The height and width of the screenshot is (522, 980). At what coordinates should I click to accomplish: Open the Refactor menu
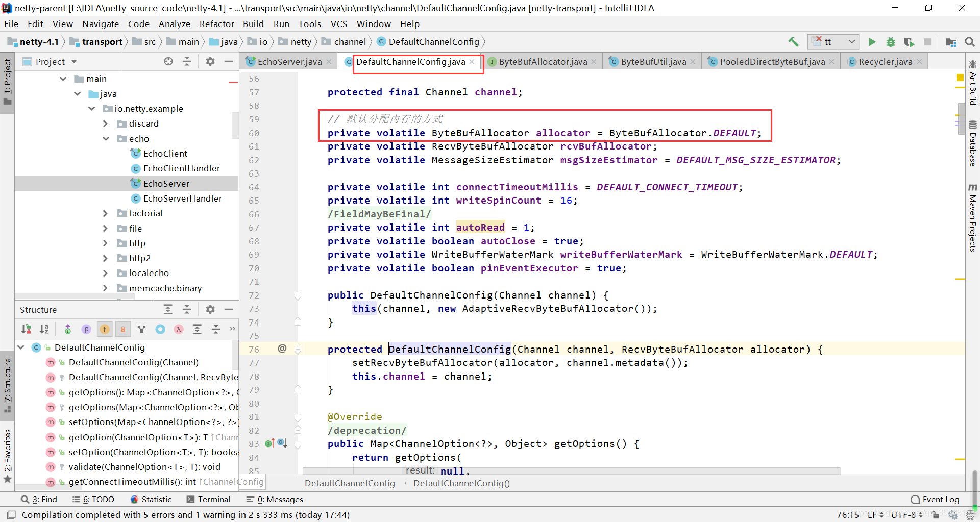(x=216, y=24)
